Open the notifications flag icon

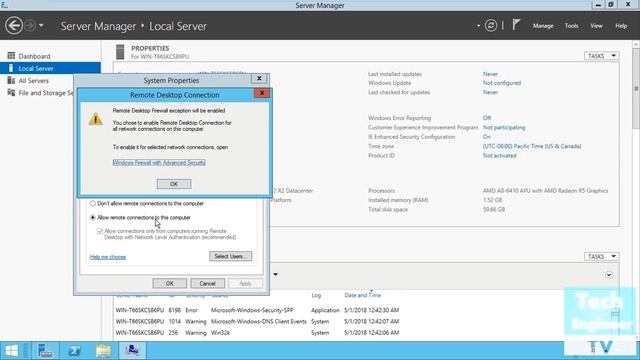coord(516,25)
